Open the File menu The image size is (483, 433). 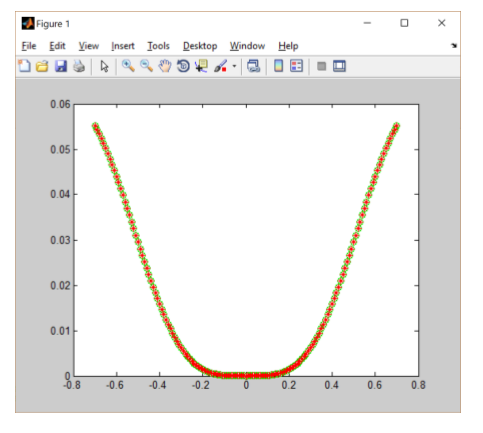(29, 46)
